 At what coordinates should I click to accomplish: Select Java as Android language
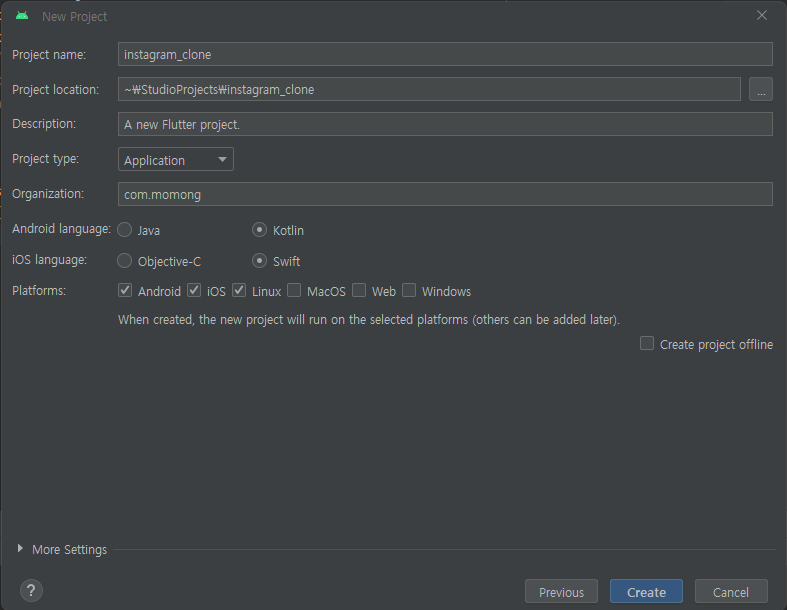(x=124, y=230)
